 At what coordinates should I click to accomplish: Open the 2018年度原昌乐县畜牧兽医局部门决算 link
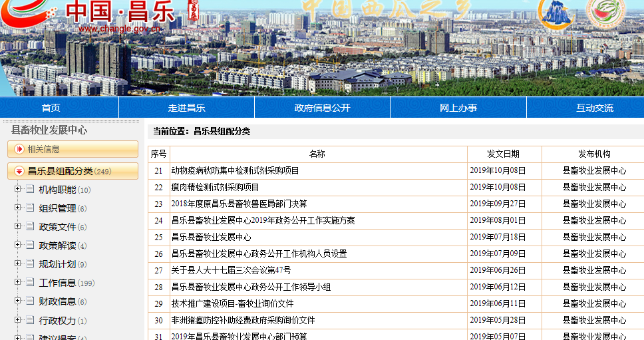[x=239, y=204]
